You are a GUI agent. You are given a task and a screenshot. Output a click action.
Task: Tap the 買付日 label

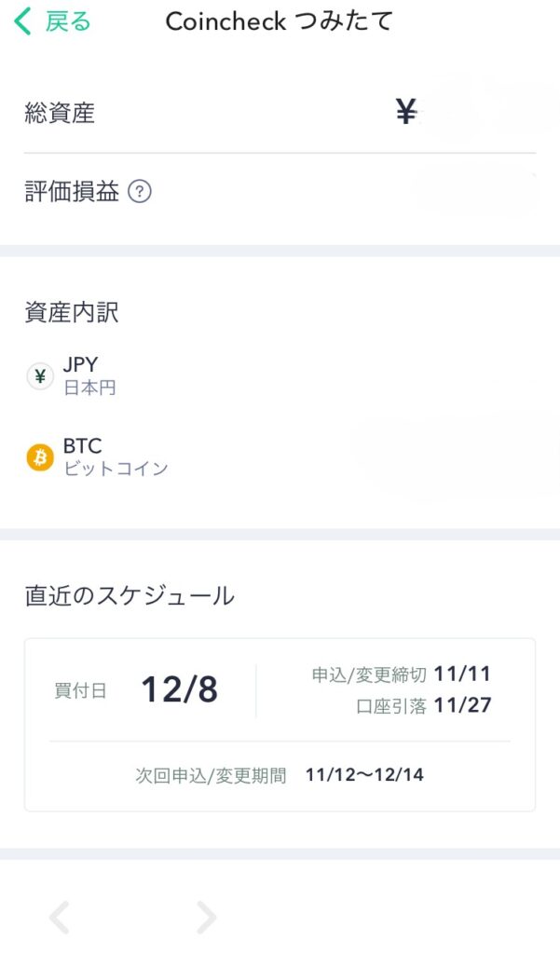[80, 691]
